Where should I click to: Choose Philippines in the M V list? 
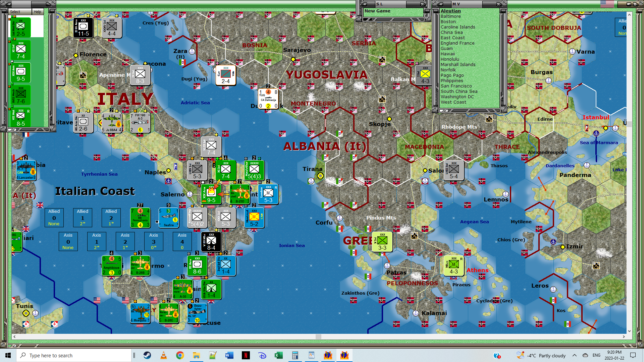click(452, 81)
